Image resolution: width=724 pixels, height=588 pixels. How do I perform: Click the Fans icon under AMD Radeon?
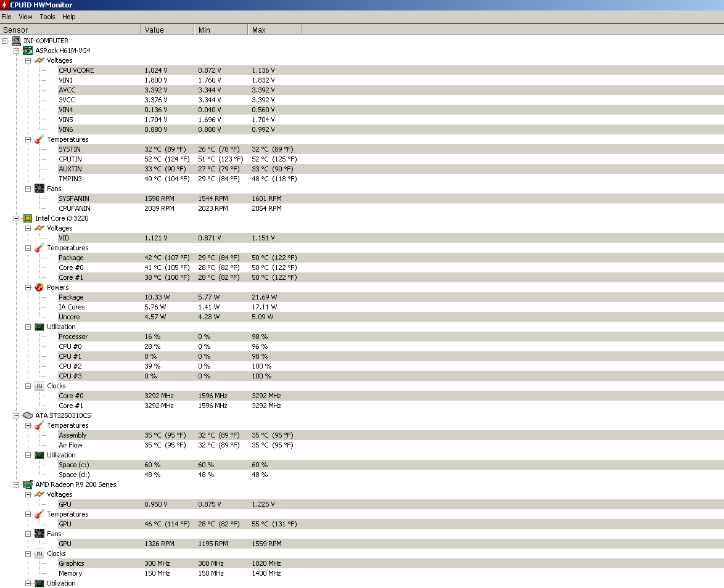[x=39, y=534]
